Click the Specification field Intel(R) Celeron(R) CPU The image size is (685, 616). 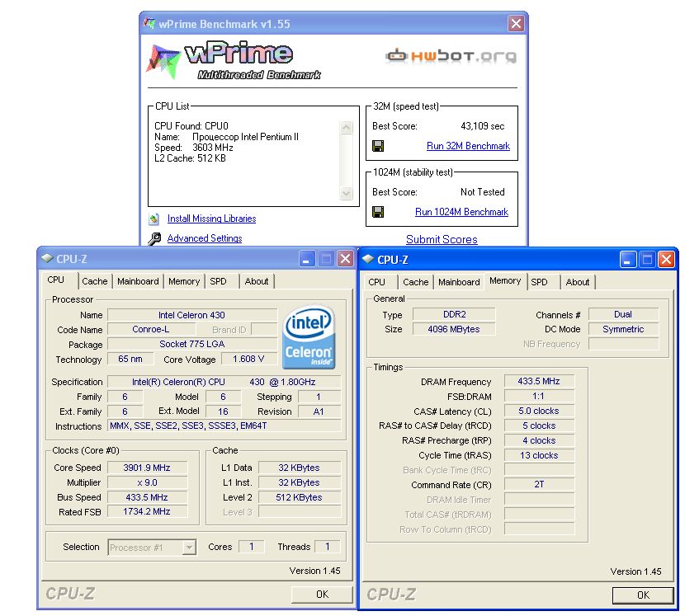pyautogui.click(x=224, y=382)
